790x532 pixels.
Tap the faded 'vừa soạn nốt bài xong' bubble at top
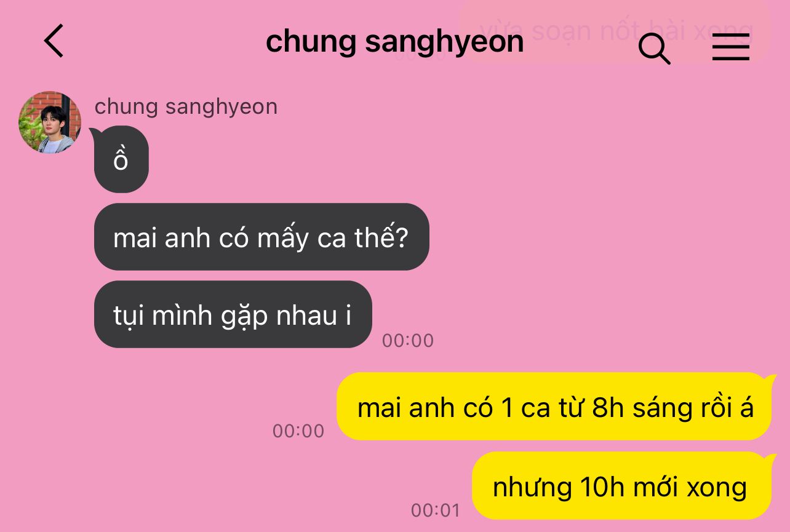(615, 30)
